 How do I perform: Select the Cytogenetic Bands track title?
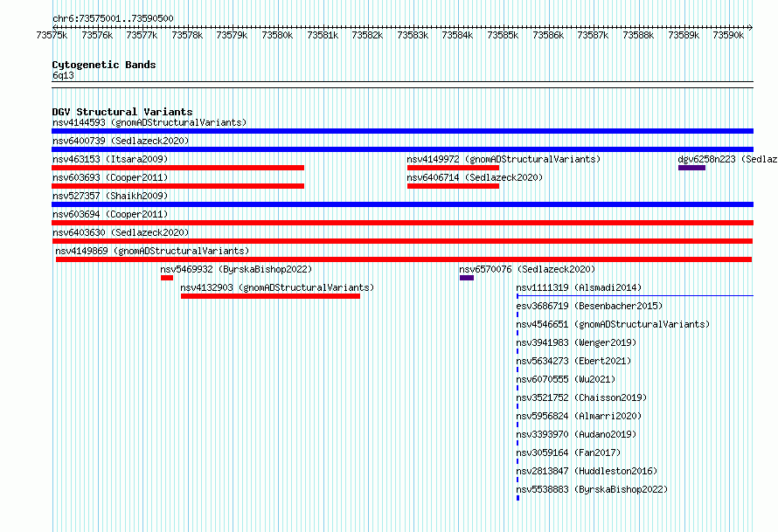(104, 65)
